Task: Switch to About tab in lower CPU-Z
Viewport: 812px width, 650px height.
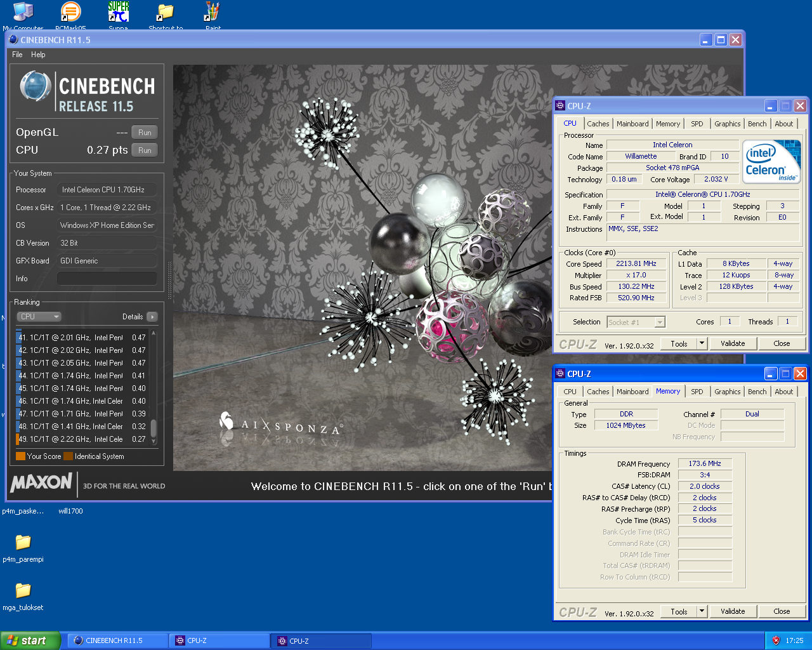Action: click(784, 392)
